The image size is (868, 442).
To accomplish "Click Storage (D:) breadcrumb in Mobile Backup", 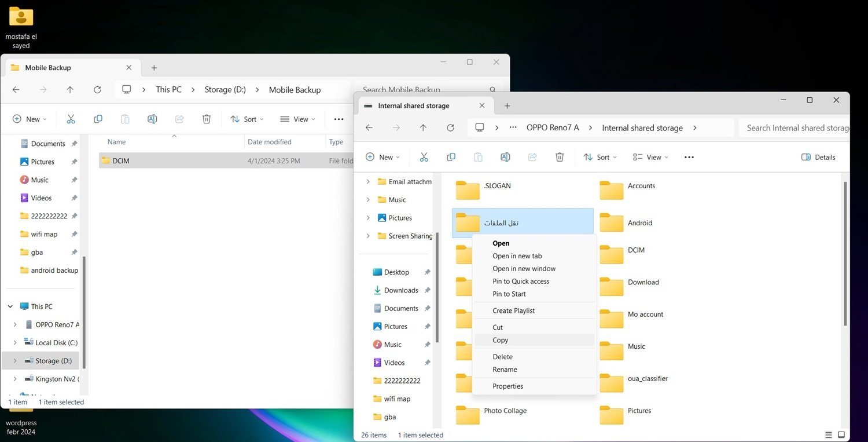I will coord(225,90).
